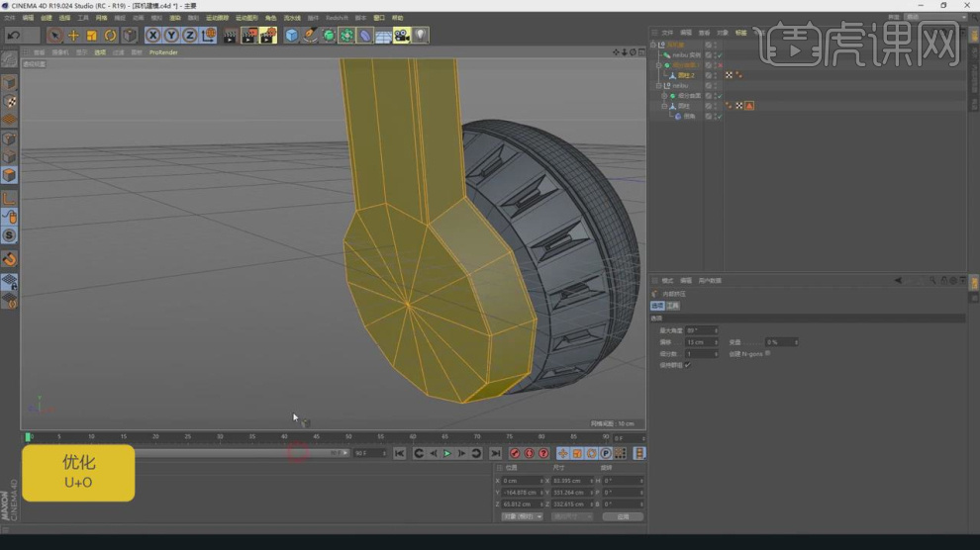Open the 对象 (相对) coordinate dropdown

coord(522,516)
